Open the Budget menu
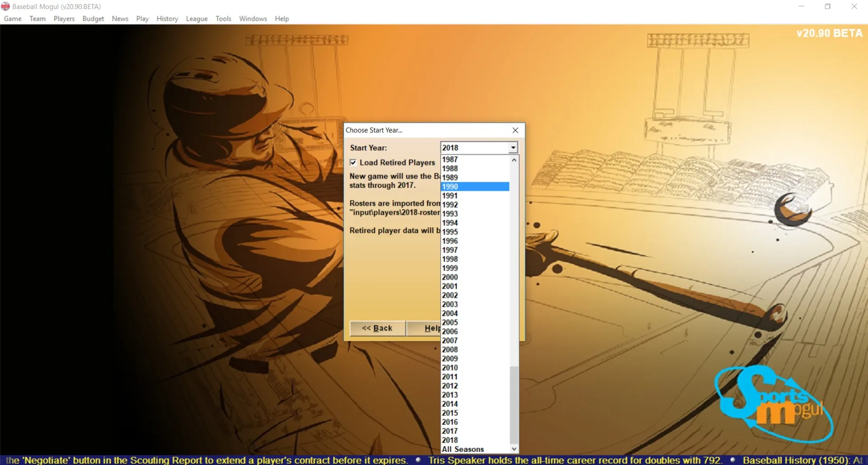The height and width of the screenshot is (465, 868). 93,19
